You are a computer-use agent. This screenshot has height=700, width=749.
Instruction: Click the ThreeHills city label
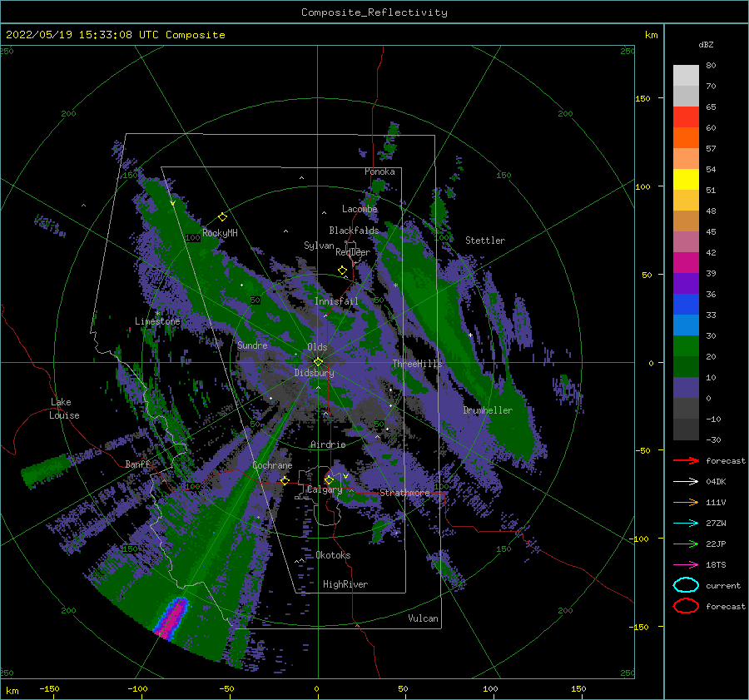click(418, 364)
